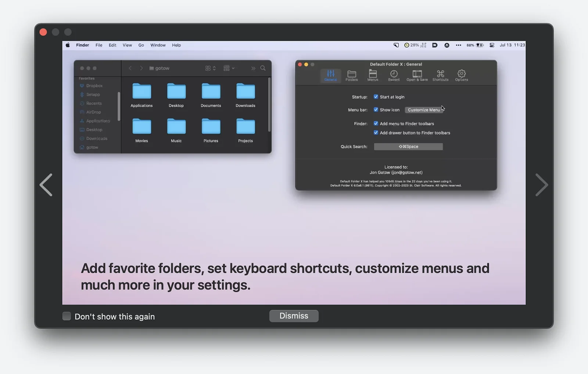Click the round face menu bar icon
The image size is (588, 374).
click(x=447, y=45)
